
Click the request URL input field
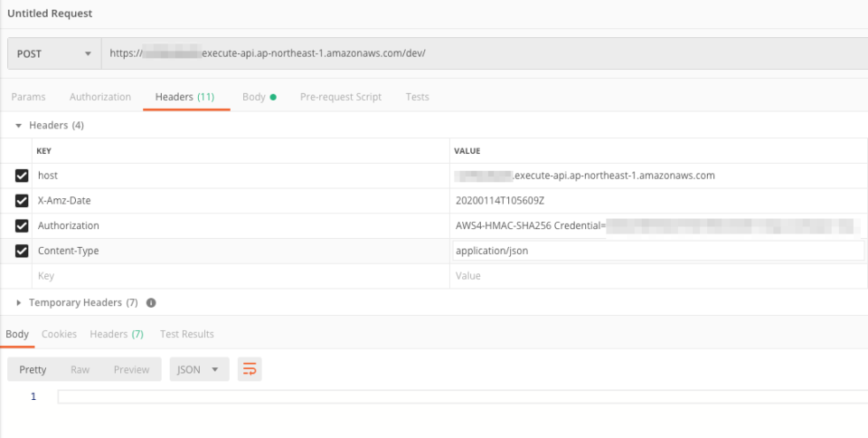point(479,53)
